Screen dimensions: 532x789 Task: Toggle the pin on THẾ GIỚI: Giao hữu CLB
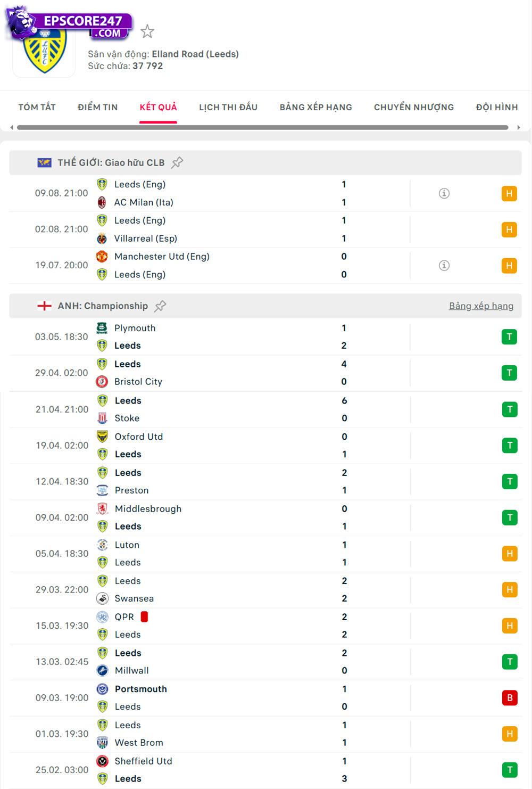178,162
